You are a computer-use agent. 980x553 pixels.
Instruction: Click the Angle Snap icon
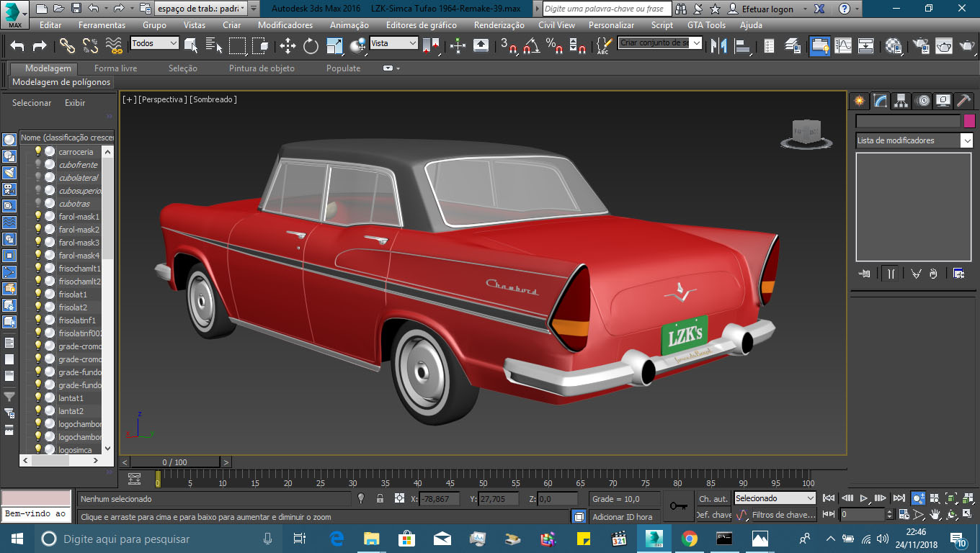532,46
